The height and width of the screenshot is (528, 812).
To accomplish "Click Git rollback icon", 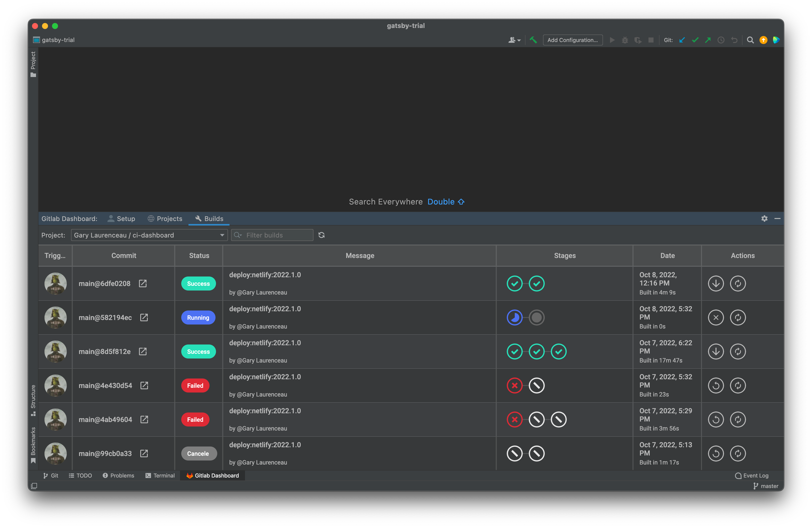I will click(x=734, y=40).
